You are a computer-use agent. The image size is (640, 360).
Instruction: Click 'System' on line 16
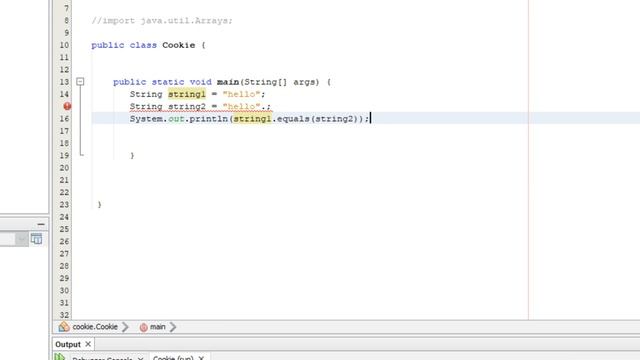click(146, 119)
